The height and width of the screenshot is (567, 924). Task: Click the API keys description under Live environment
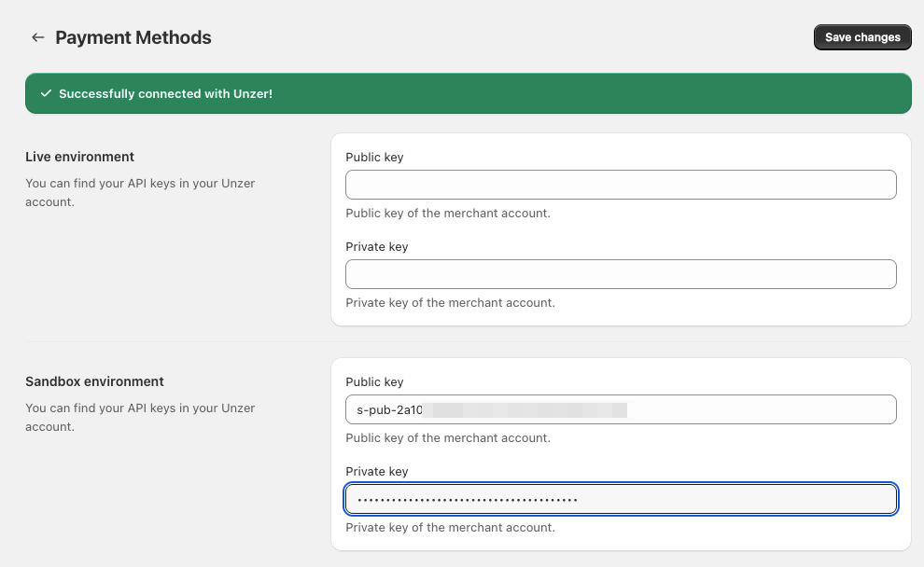(140, 192)
